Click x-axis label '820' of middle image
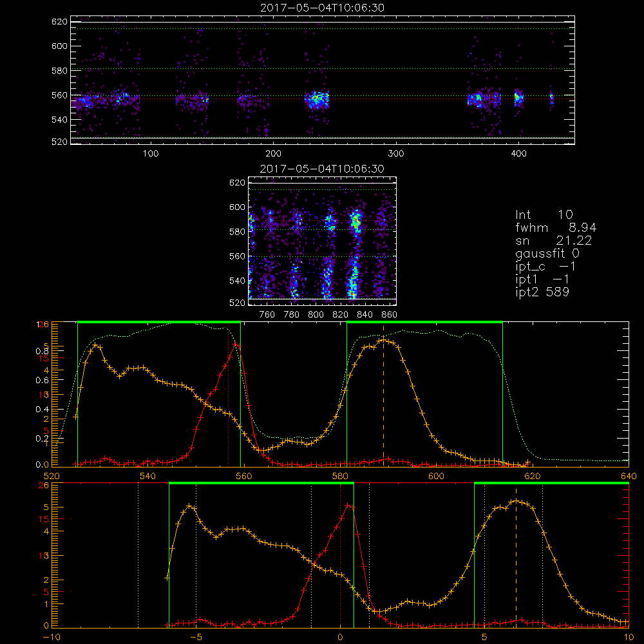644x644 pixels. (341, 315)
